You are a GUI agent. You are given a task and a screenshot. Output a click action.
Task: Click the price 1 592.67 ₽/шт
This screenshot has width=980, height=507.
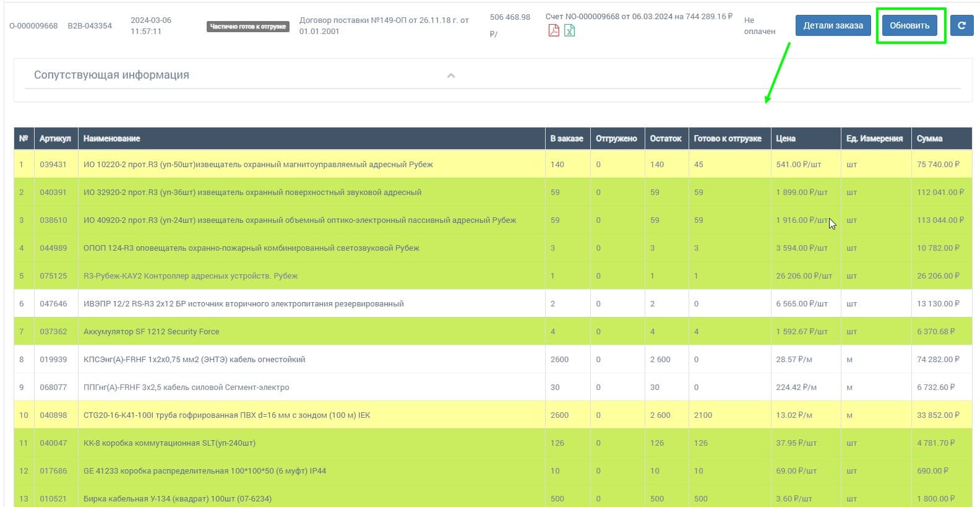tap(802, 332)
